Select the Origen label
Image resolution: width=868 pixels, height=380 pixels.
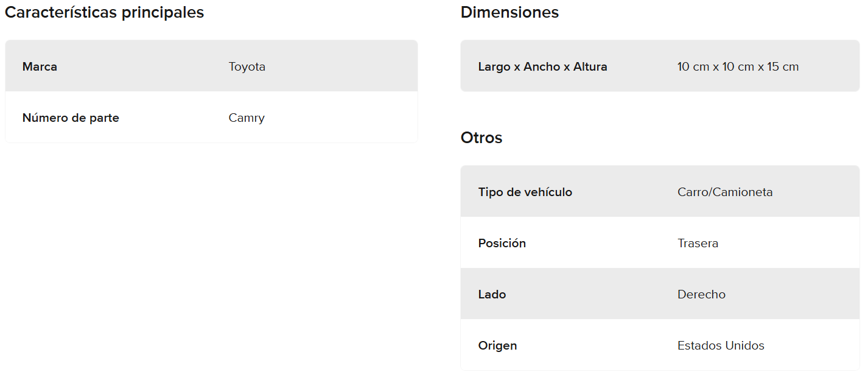[x=497, y=345]
